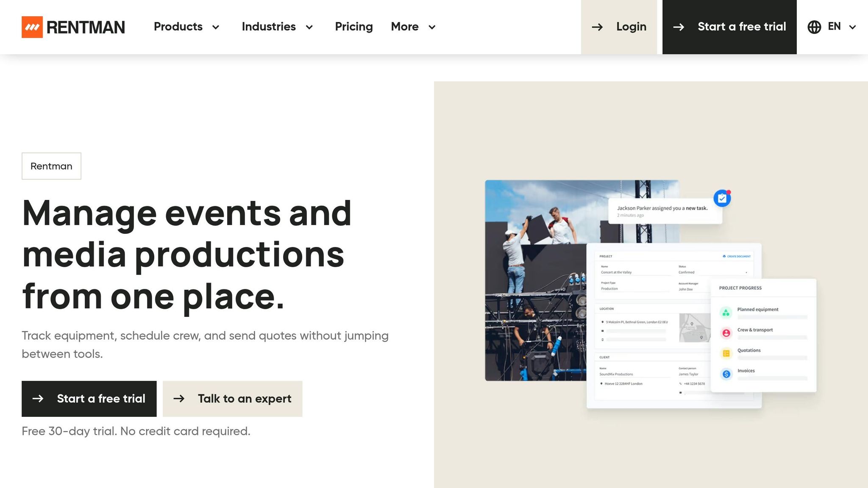Click "Jackson Parker assigned you a new task" notification
Image resolution: width=868 pixels, height=488 pixels.
665,211
